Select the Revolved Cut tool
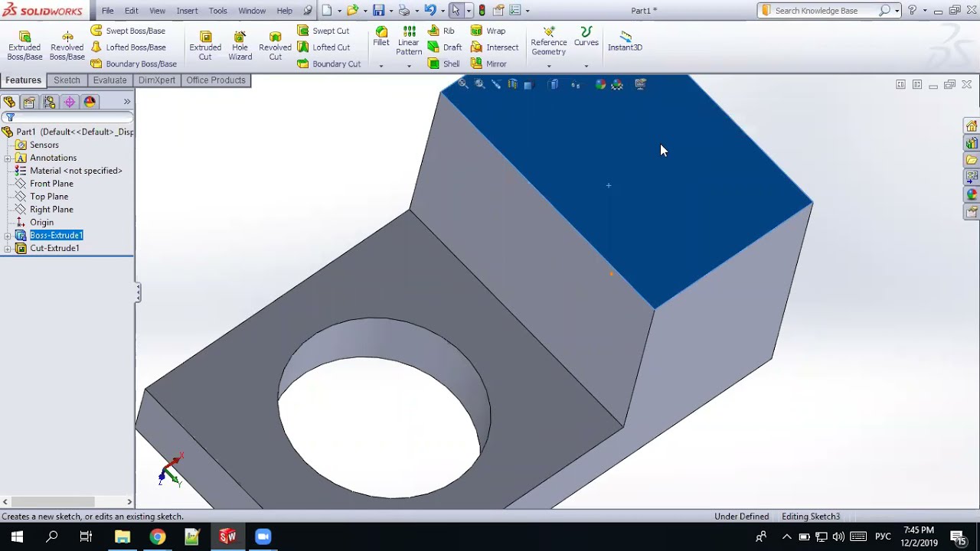Image resolution: width=980 pixels, height=551 pixels. coord(275,46)
